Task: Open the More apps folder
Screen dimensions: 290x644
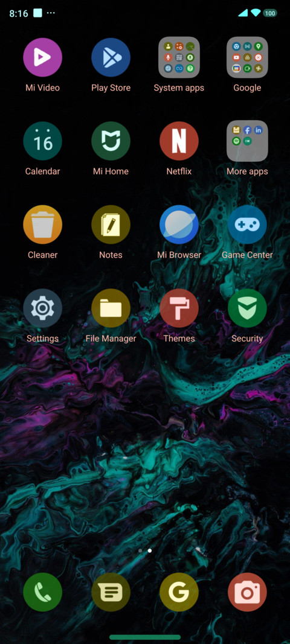Action: tap(247, 141)
